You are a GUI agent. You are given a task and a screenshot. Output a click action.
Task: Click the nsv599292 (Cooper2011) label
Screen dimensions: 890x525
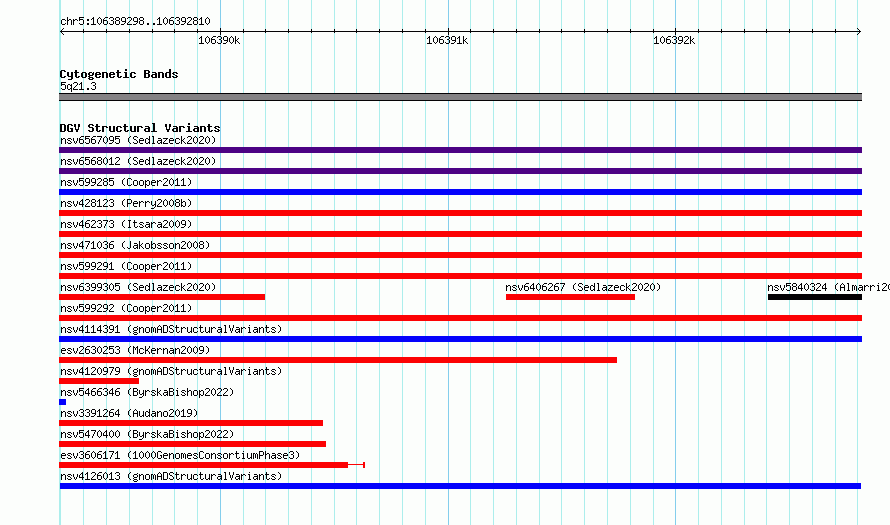(126, 308)
